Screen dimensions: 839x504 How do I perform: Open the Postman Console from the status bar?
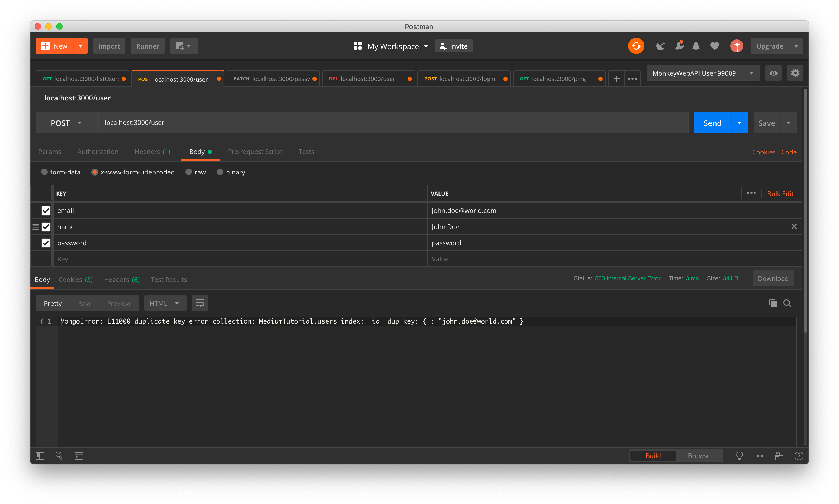pyautogui.click(x=78, y=456)
